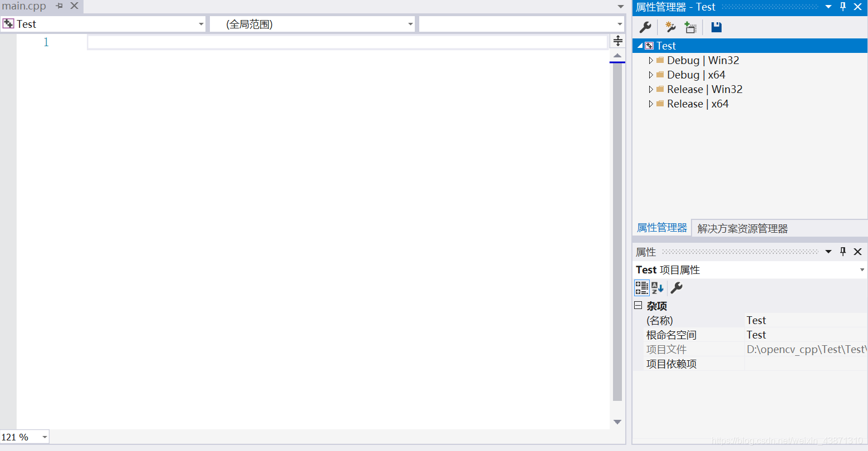Click the editor scroll up arrow
Image resolution: width=868 pixels, height=451 pixels.
[x=617, y=56]
